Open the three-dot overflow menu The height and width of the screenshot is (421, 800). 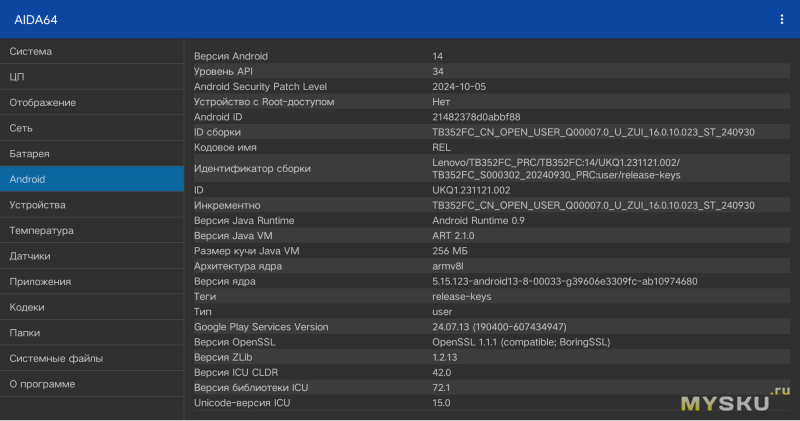781,19
